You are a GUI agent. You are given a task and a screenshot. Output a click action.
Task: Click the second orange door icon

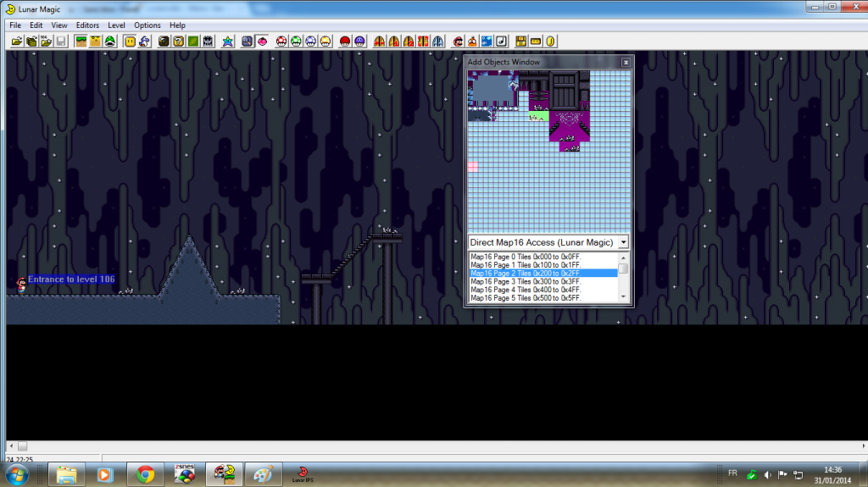393,42
